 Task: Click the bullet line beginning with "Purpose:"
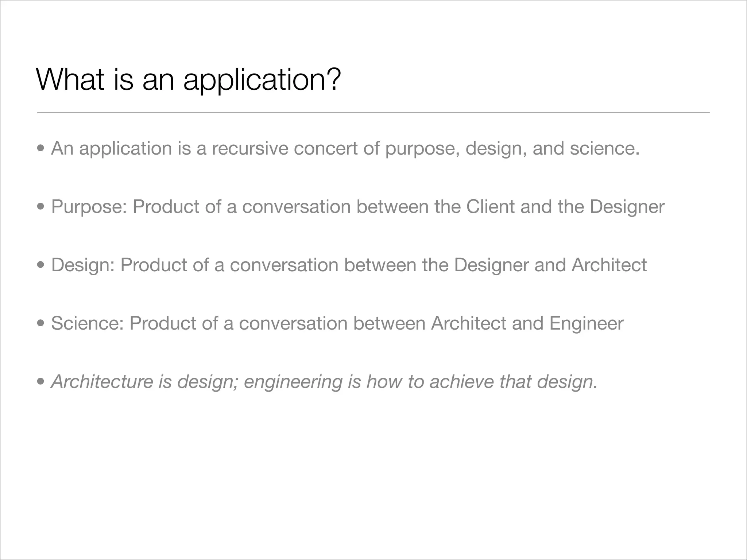[x=357, y=207]
